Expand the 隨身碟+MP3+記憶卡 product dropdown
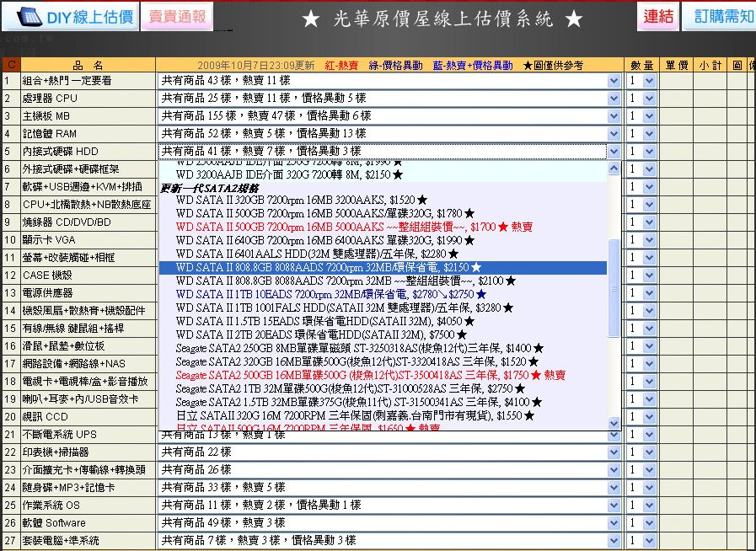The width and height of the screenshot is (756, 551). (x=614, y=487)
